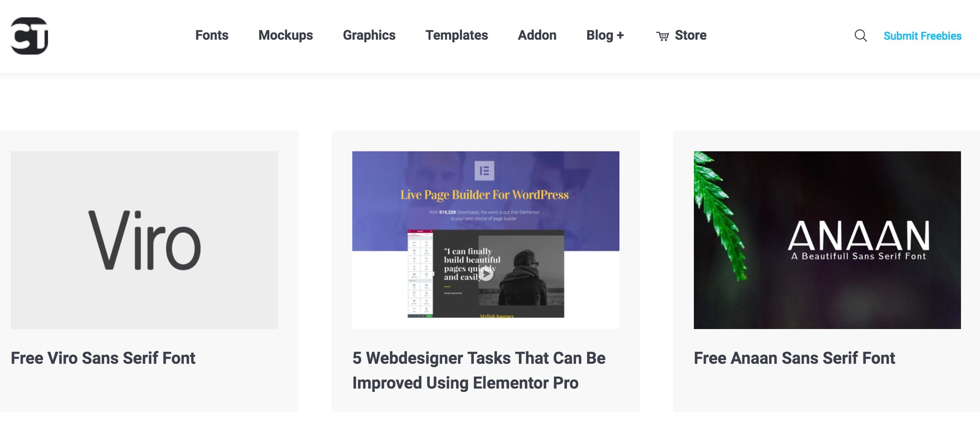Click the green leaf in the Anaan image
Image resolution: width=980 pixels, height=439 pixels.
tap(718, 215)
